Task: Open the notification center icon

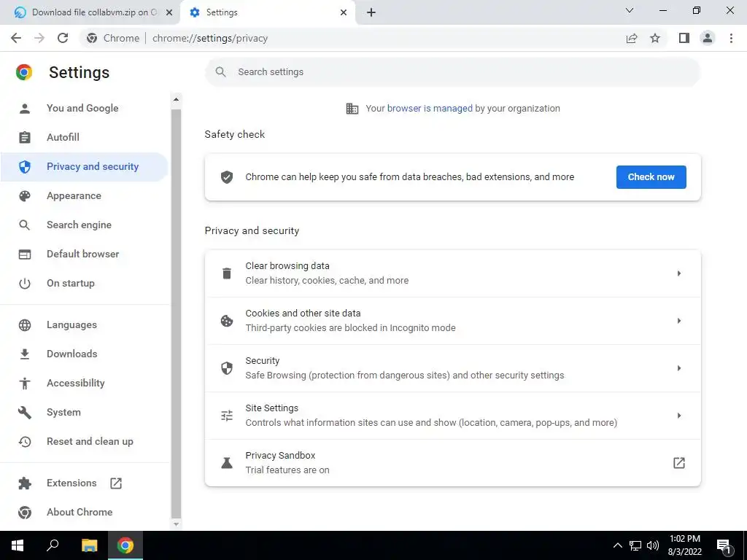Action: pyautogui.click(x=724, y=545)
